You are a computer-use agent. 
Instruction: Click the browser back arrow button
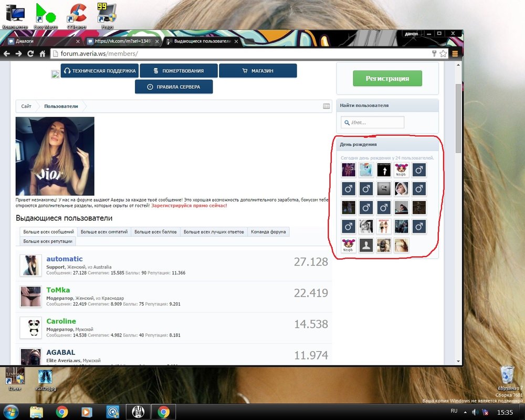pyautogui.click(x=7, y=54)
